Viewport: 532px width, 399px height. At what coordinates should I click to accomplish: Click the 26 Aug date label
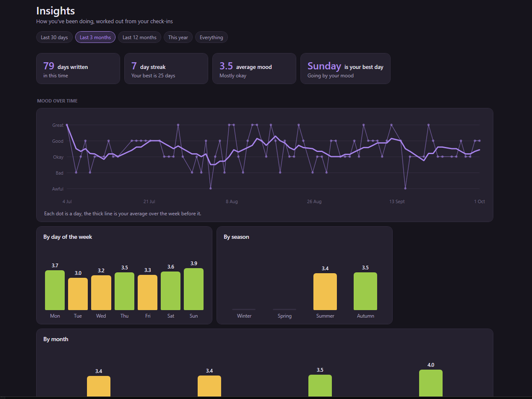(314, 202)
